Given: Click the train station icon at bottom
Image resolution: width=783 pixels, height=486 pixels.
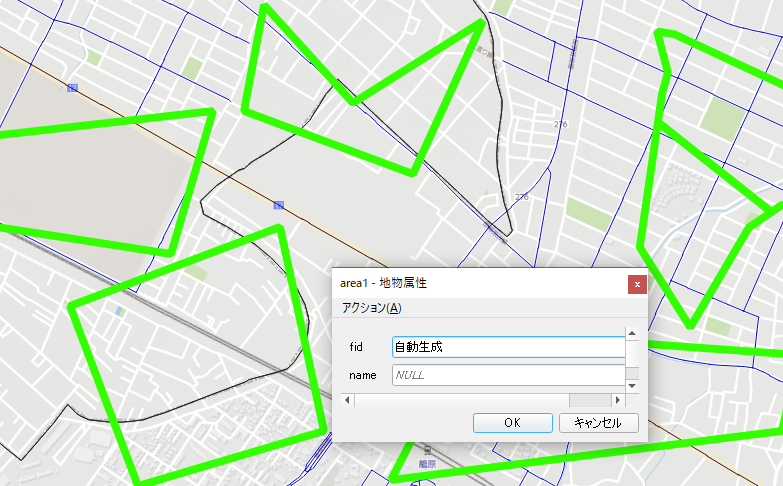Looking at the screenshot, I should tap(427, 450).
